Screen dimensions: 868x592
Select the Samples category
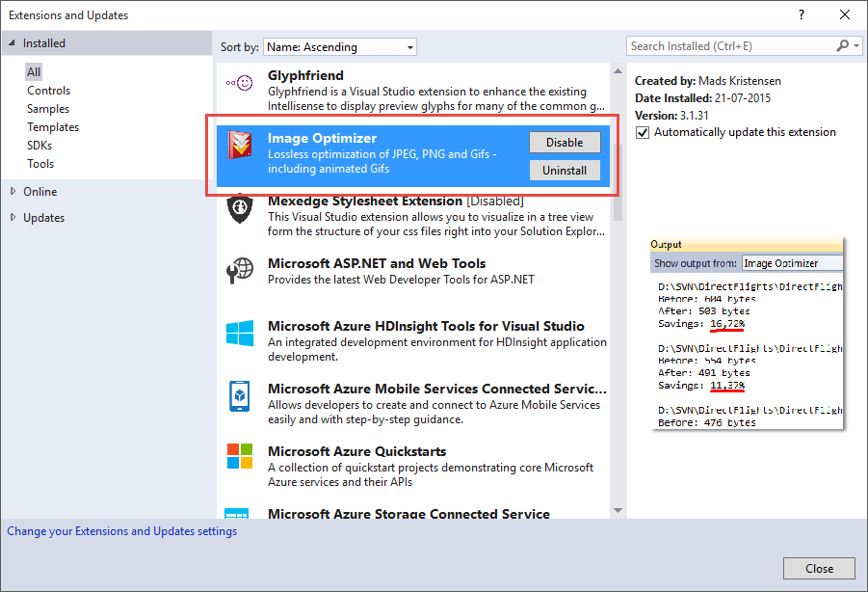pos(48,109)
